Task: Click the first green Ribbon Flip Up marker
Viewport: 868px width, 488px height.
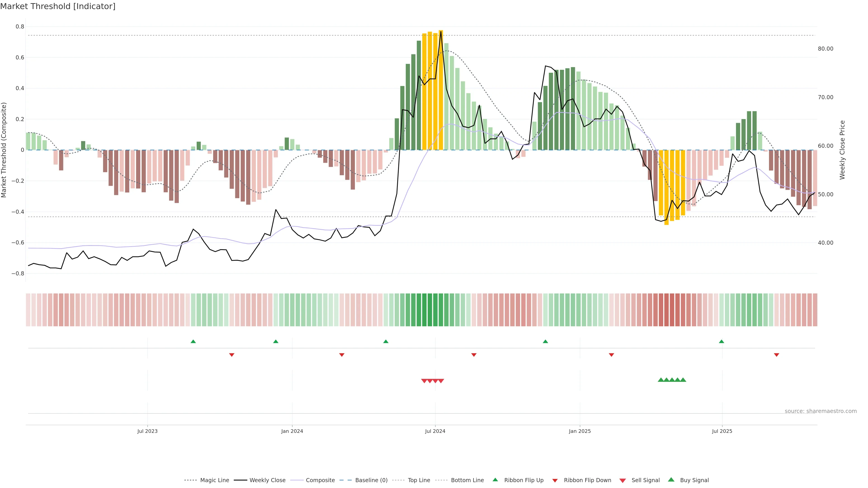Action: click(193, 342)
